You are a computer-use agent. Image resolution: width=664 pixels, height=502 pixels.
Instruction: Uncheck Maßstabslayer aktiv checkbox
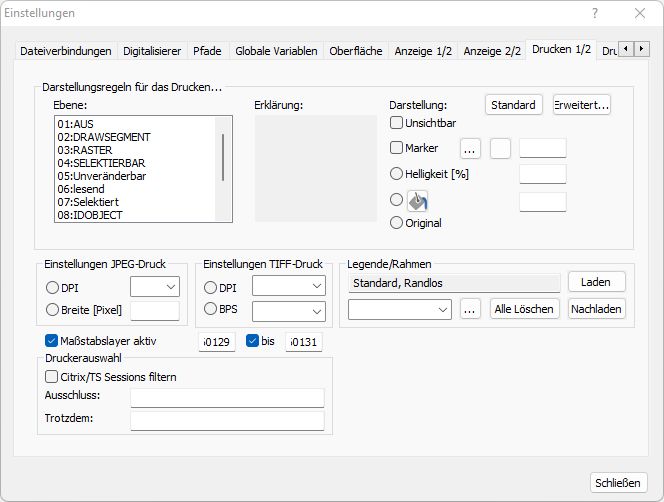[51, 341]
